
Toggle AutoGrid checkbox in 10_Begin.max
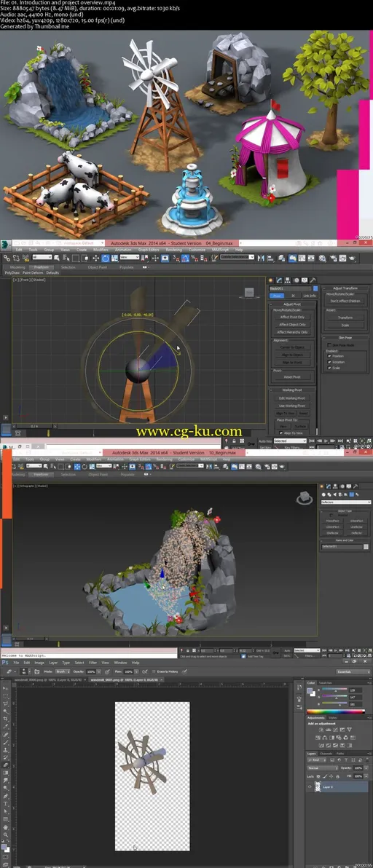pyautogui.click(x=331, y=516)
